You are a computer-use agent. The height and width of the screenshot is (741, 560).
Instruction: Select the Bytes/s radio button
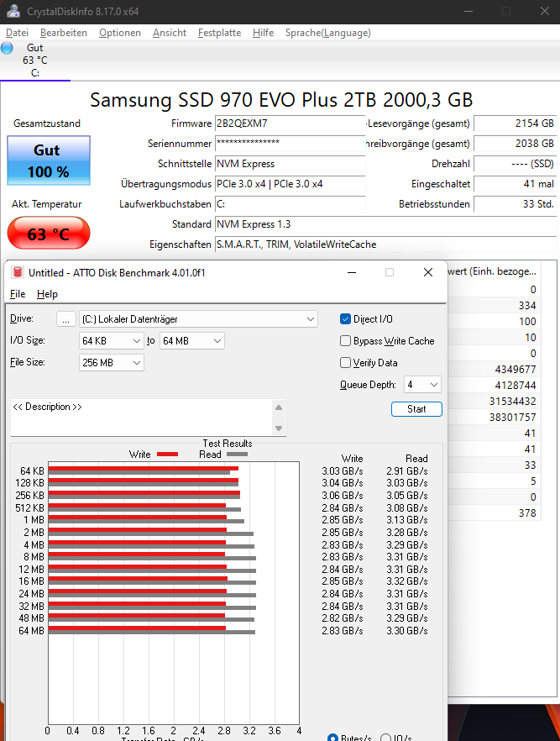click(x=332, y=738)
